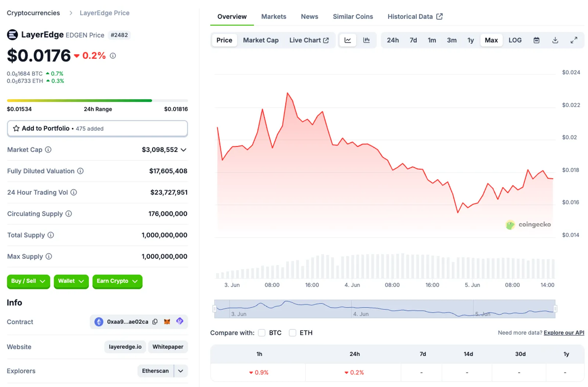
Task: Click the 24h Range progress bar
Action: [97, 101]
